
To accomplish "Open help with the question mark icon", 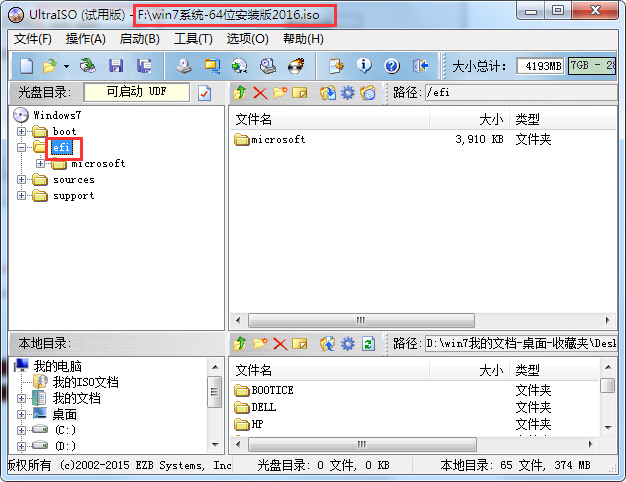I will pos(392,66).
